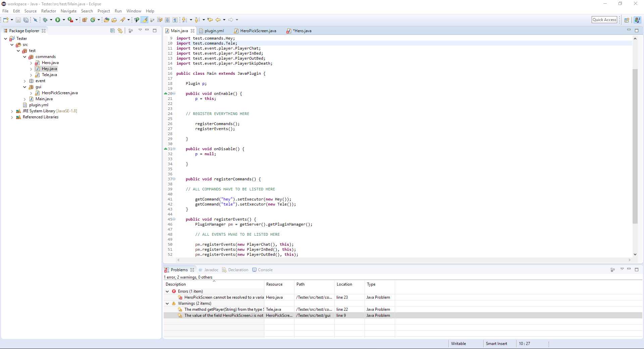Click the New Java Package icon

click(x=85, y=20)
